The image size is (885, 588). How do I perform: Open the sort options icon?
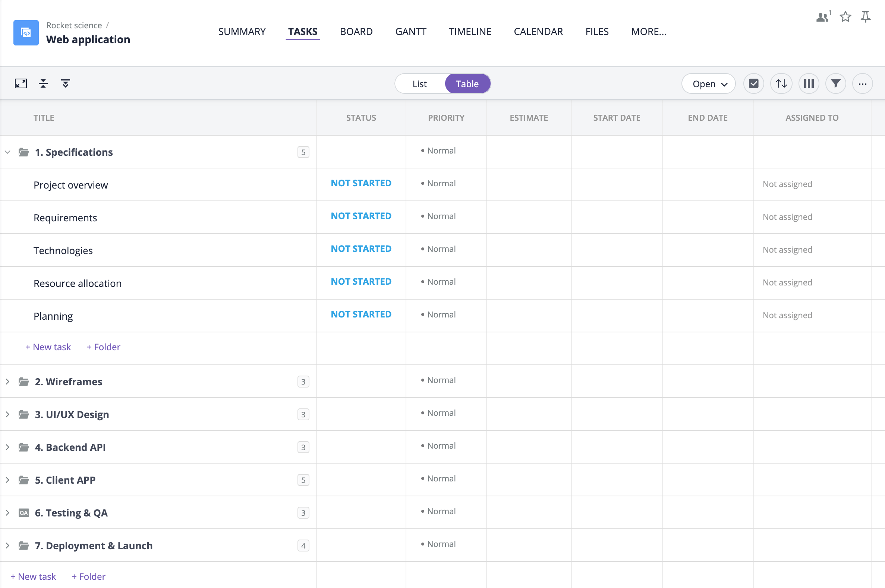(781, 83)
